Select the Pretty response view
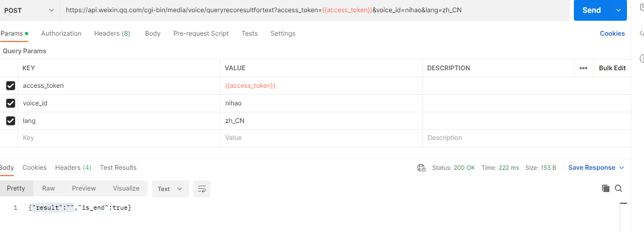Image resolution: width=644 pixels, height=232 pixels. click(x=16, y=188)
